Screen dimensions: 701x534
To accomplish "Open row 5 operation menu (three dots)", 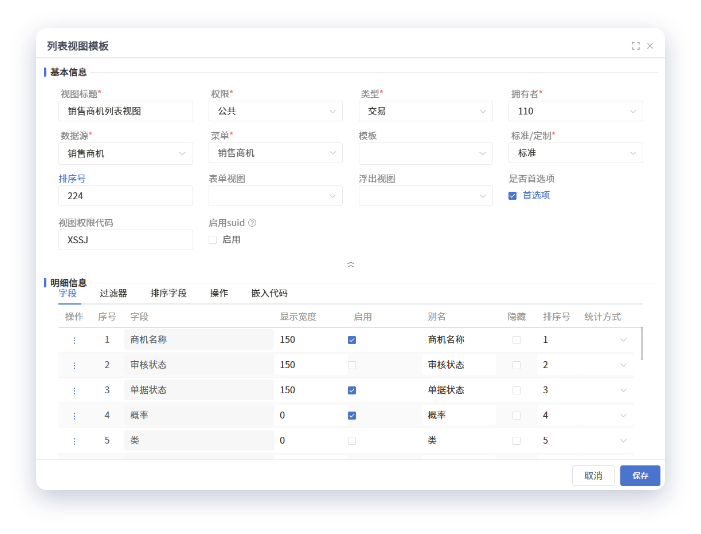I will click(x=74, y=440).
